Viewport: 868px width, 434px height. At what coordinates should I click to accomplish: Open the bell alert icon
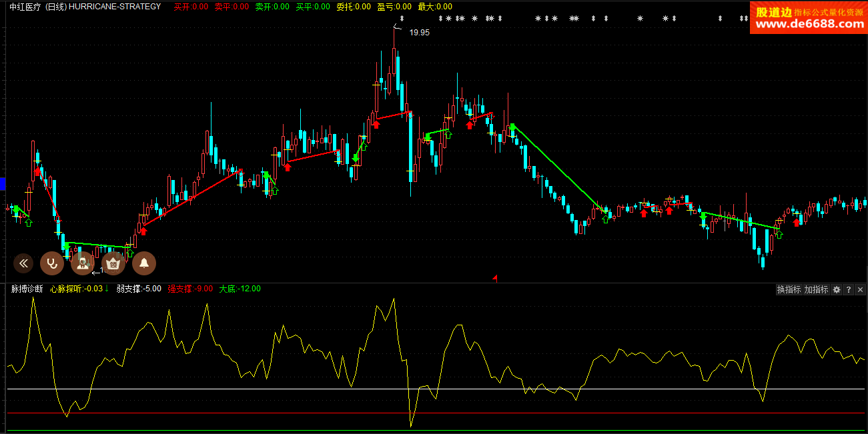pyautogui.click(x=144, y=263)
